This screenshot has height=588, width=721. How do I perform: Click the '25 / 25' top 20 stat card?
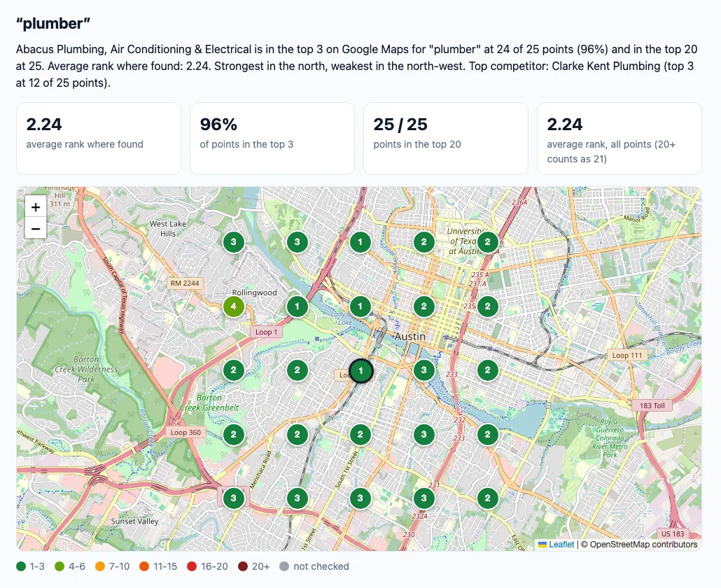point(446,139)
